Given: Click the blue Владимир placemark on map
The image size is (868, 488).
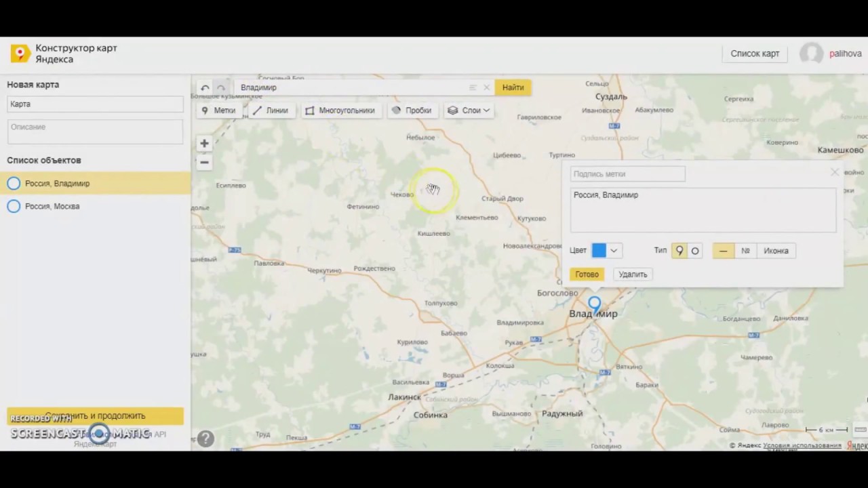Looking at the screenshot, I should [594, 305].
